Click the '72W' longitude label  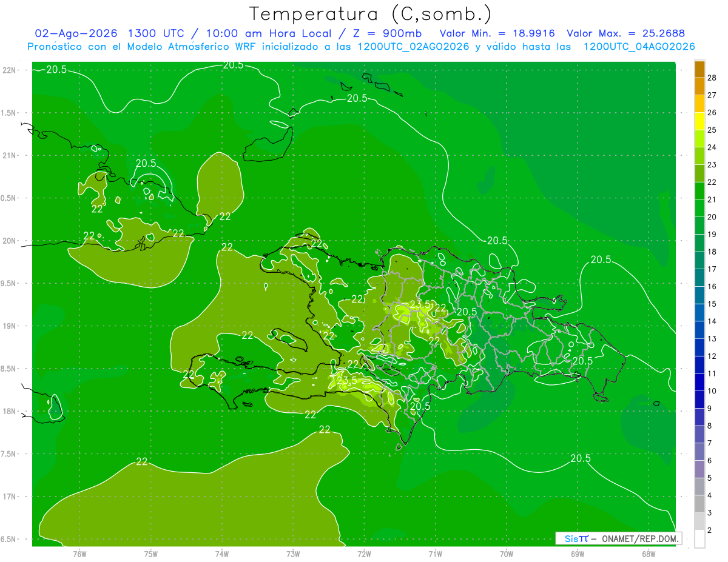pos(364,554)
